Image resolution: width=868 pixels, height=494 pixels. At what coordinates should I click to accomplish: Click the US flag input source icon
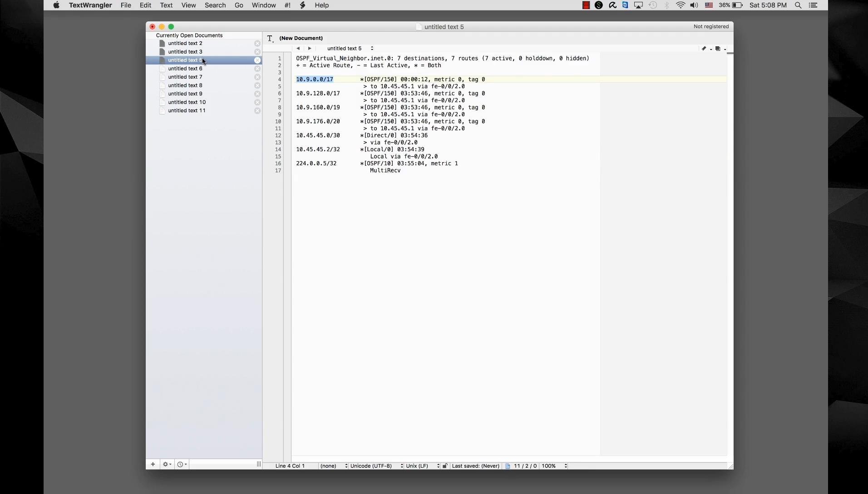(709, 5)
